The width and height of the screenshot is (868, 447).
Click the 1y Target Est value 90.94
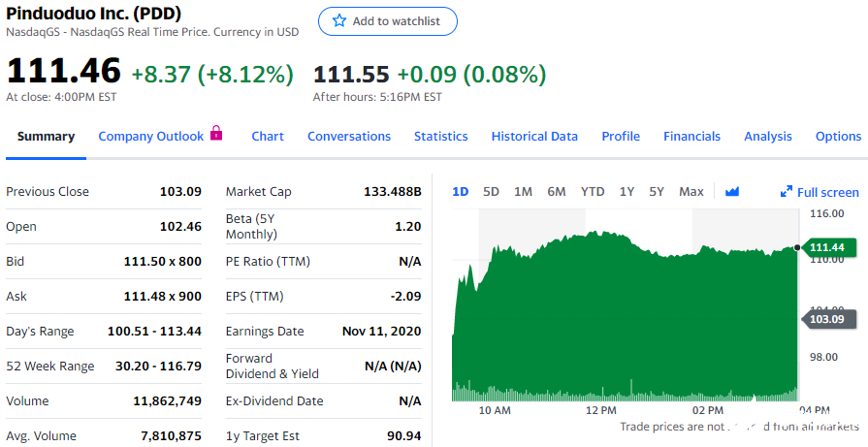[x=404, y=435]
